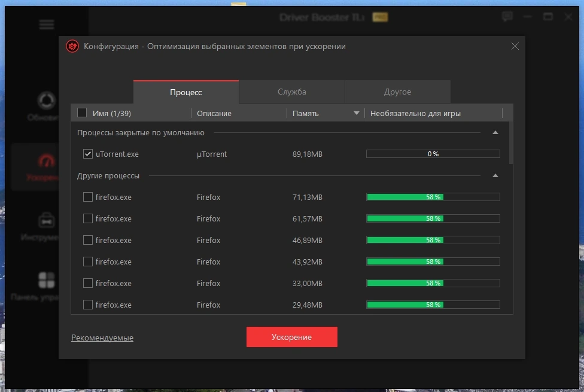Open the update section icon in sidebar
Image resolution: width=584 pixels, height=392 pixels.
[47, 100]
